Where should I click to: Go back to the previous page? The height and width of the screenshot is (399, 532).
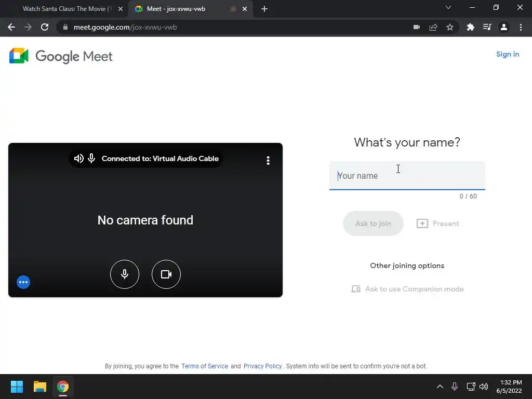tap(11, 27)
